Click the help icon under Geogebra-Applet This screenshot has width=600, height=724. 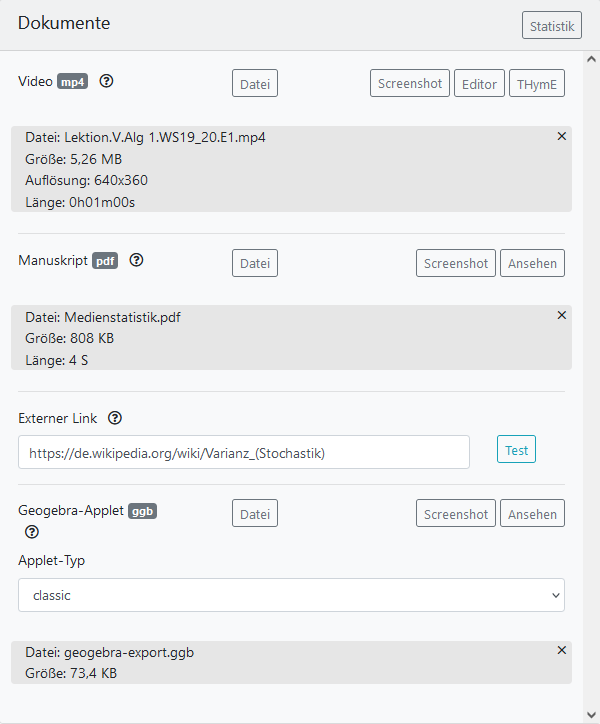point(32,532)
